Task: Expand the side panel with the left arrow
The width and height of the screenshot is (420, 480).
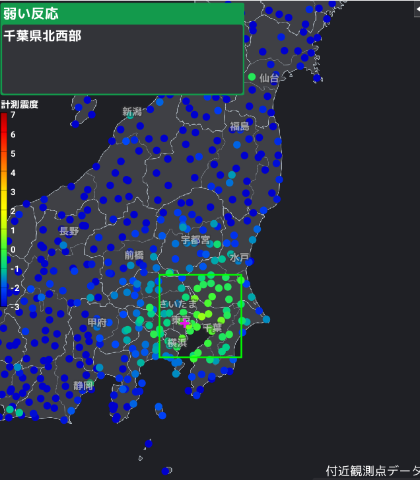Action: (417, 10)
